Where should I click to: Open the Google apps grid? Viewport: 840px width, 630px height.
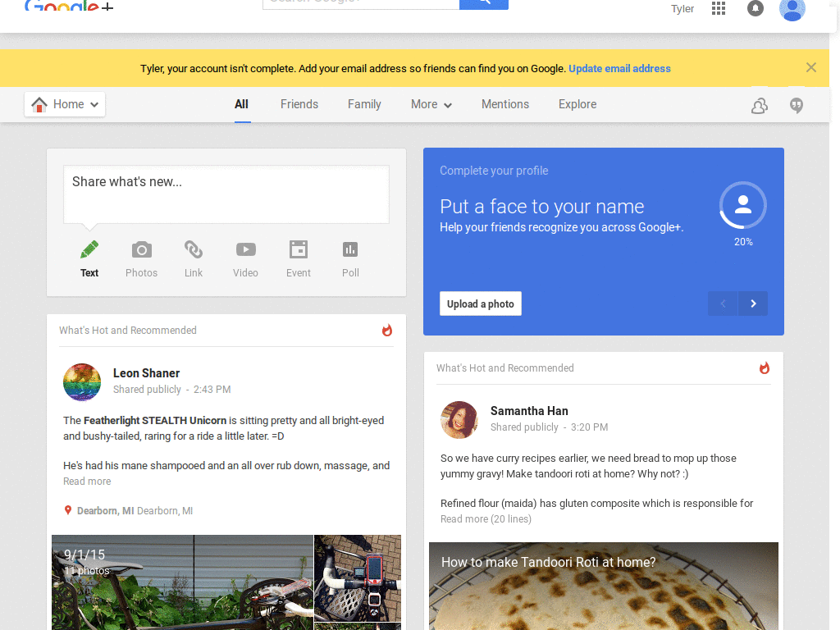coord(719,8)
